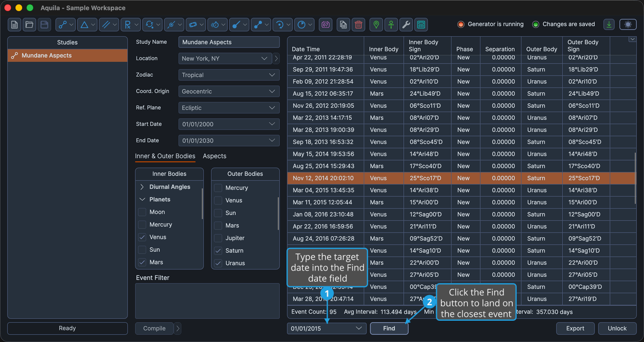Open a workspace with the folder icon
The height and width of the screenshot is (342, 644).
pos(29,25)
